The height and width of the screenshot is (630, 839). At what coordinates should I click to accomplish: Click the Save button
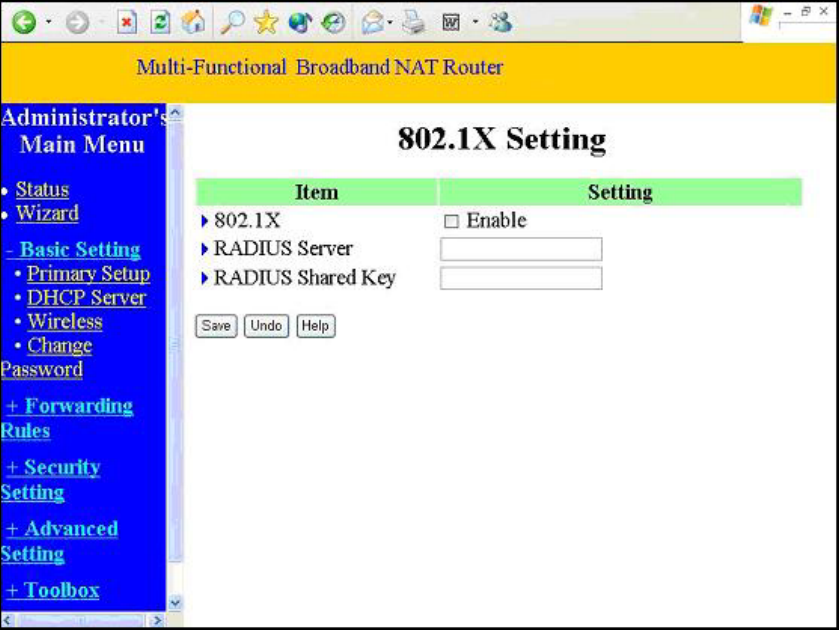(216, 326)
